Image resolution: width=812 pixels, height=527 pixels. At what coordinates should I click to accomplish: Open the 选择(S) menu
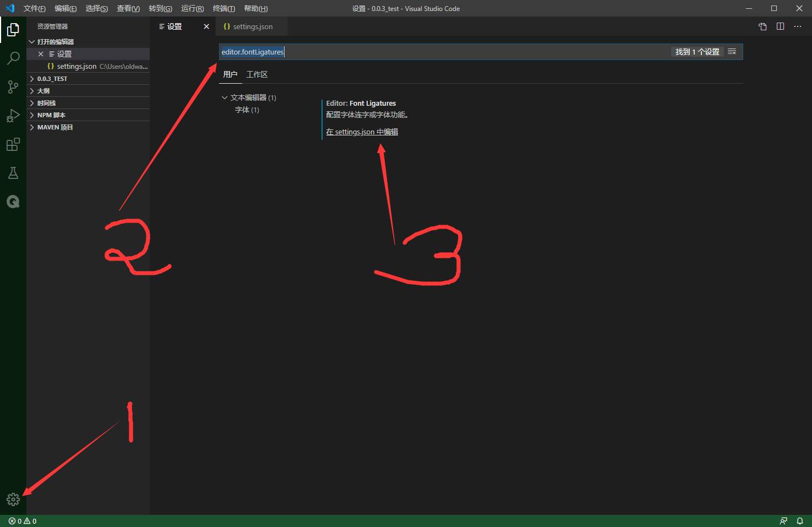coord(96,8)
